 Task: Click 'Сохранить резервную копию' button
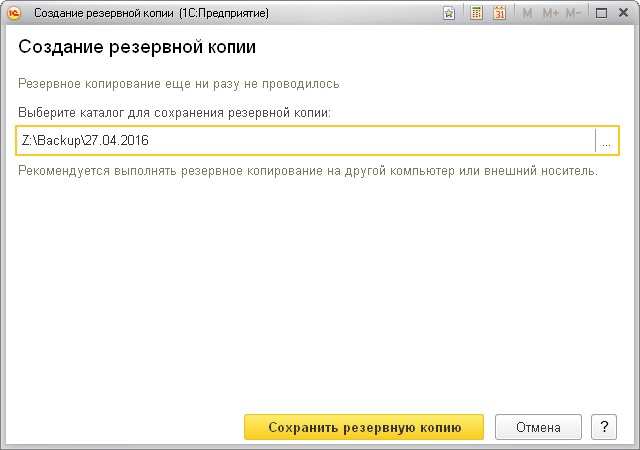[364, 427]
